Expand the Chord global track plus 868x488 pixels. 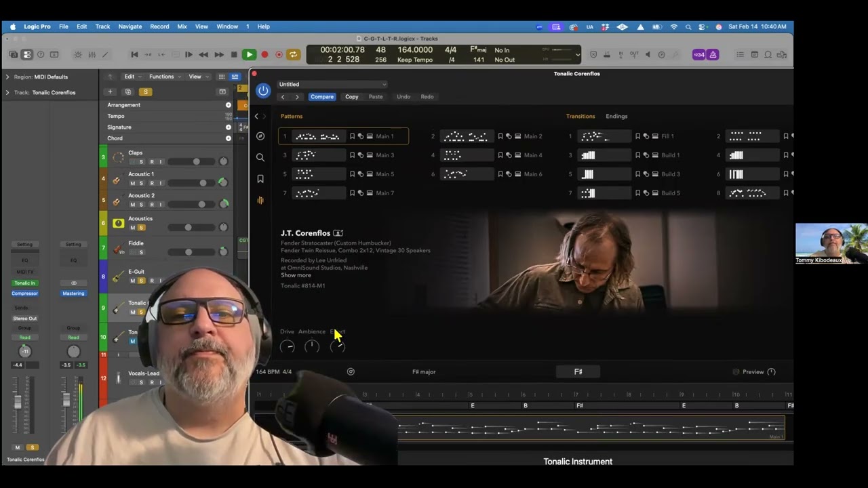pos(229,138)
